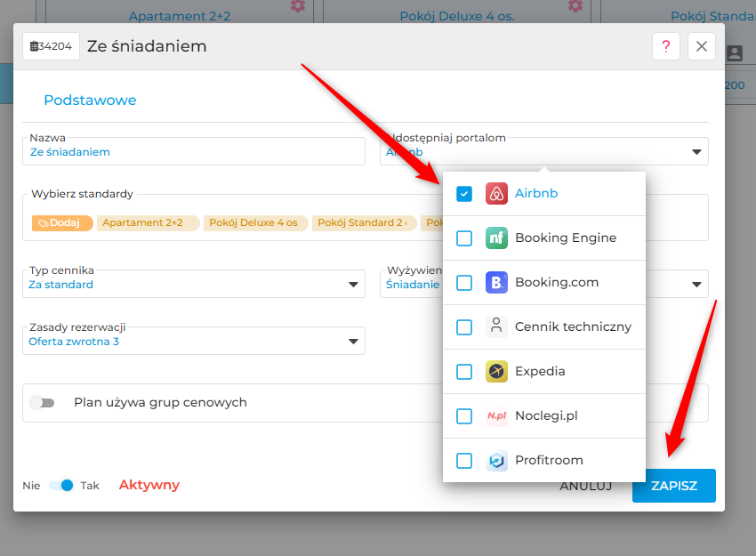This screenshot has width=756, height=556.
Task: Click the Booking.com logo icon
Action: pyautogui.click(x=496, y=282)
